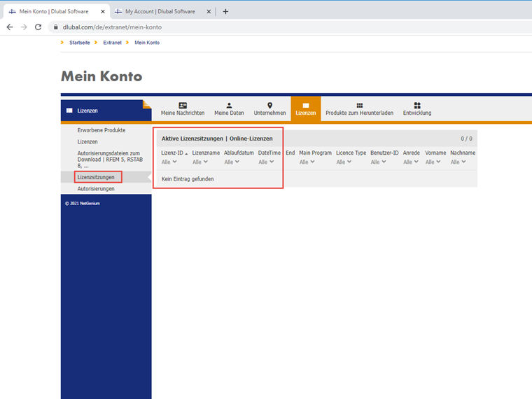The height and width of the screenshot is (399, 532).
Task: Click the browser Forward arrow
Action: (x=24, y=27)
